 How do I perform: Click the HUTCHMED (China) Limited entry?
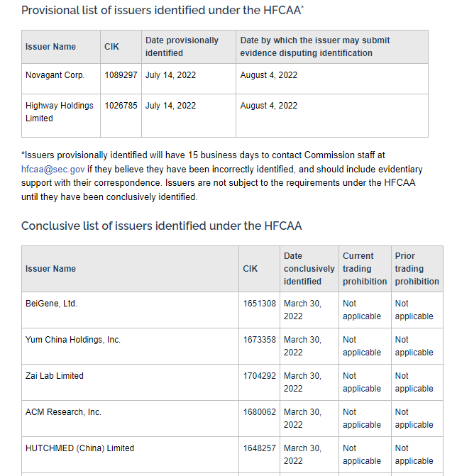[79, 448]
